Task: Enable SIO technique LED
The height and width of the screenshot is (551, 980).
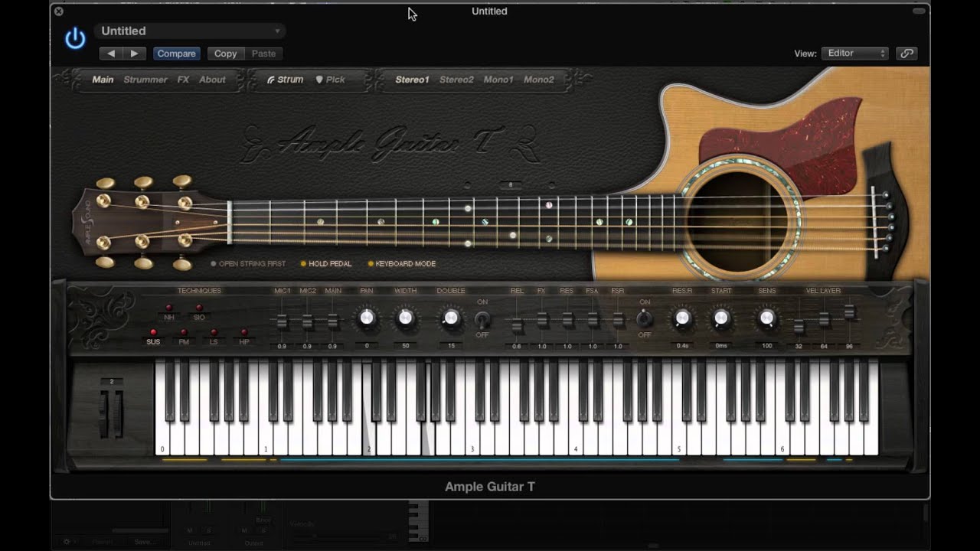Action: tap(199, 308)
